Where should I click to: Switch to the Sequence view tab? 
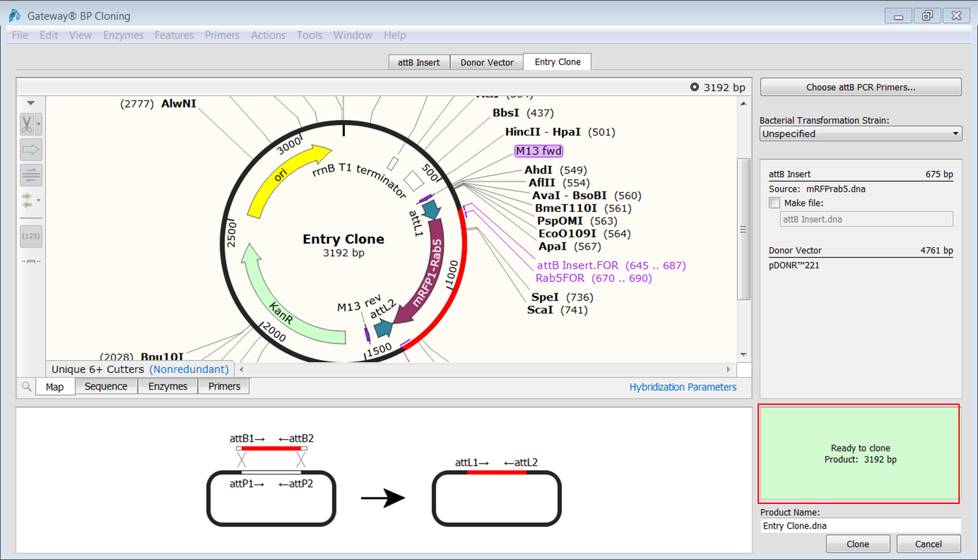tap(106, 387)
